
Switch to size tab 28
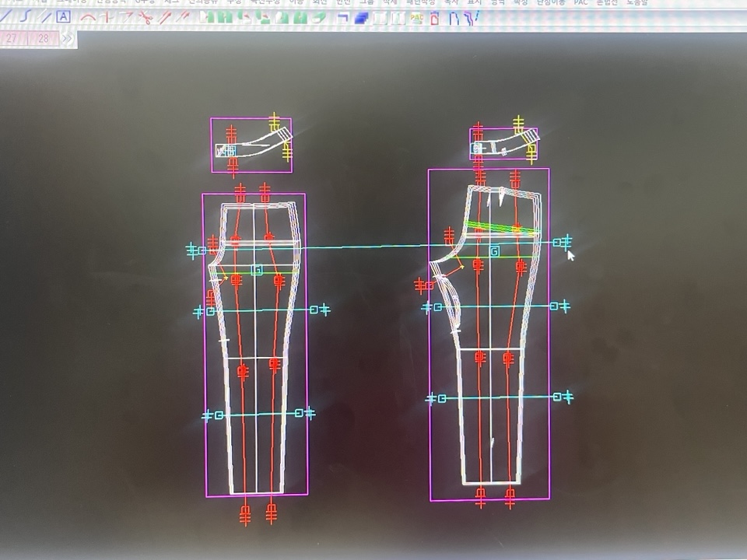coord(43,38)
